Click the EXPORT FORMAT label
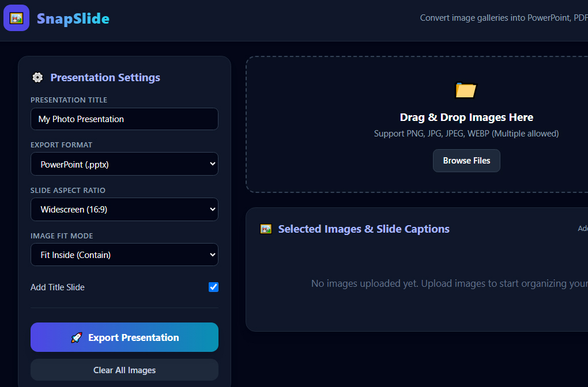Screen dimensions: 588x387 click(62, 145)
